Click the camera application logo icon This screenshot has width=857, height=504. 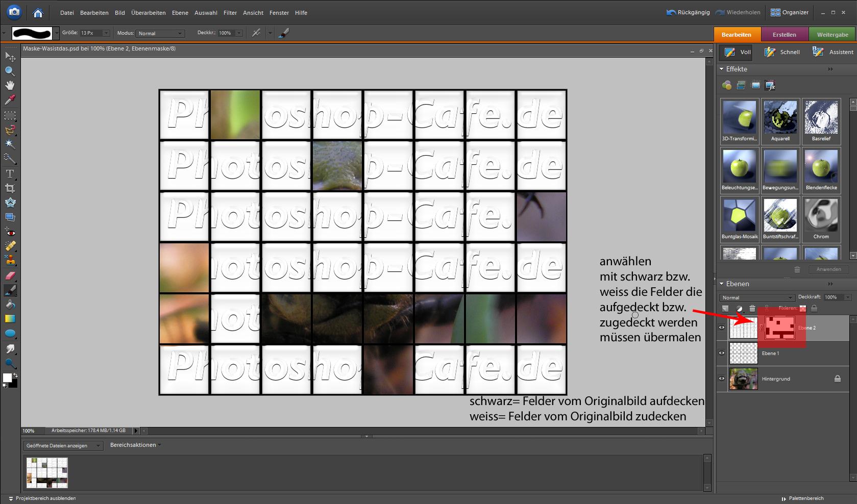tap(14, 12)
